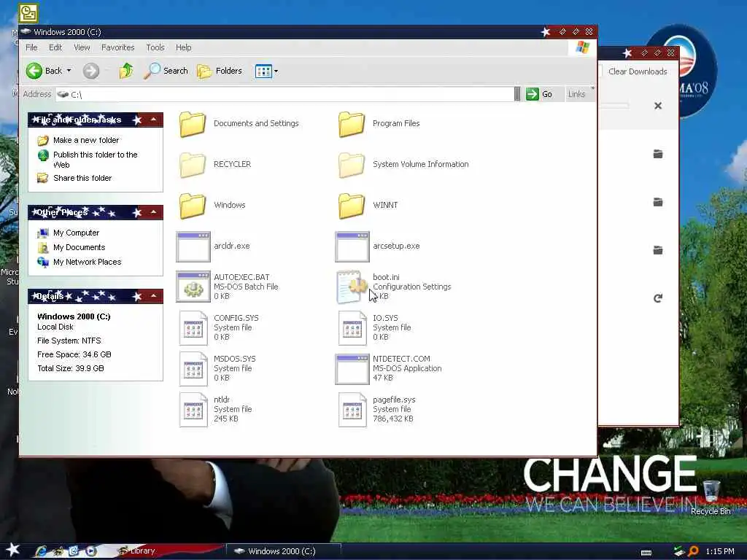747x560 pixels.
Task: Open the File menu
Action: click(x=31, y=47)
